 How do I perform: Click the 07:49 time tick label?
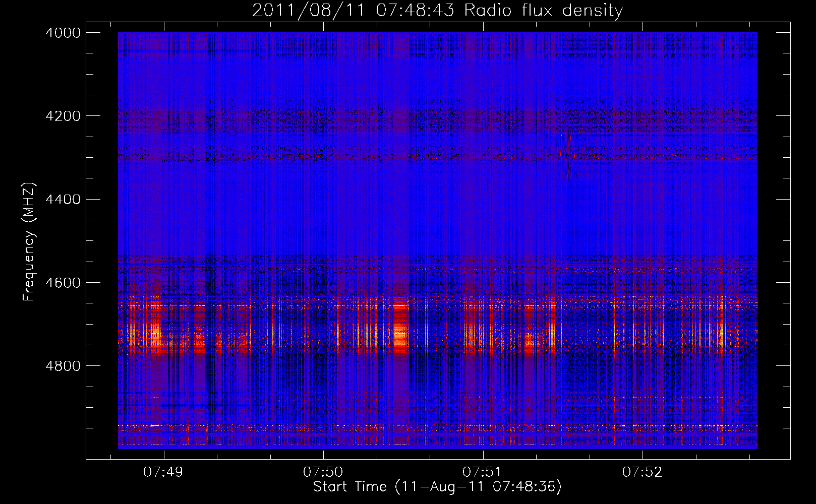tap(163, 472)
